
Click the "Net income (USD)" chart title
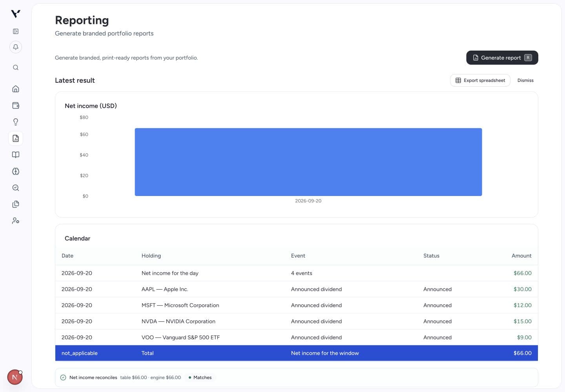point(91,106)
